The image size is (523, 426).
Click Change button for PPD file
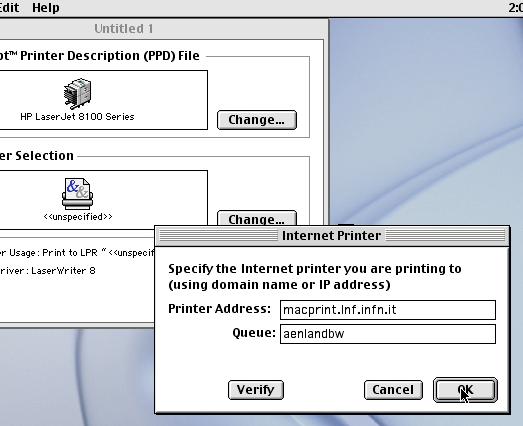pyautogui.click(x=257, y=120)
